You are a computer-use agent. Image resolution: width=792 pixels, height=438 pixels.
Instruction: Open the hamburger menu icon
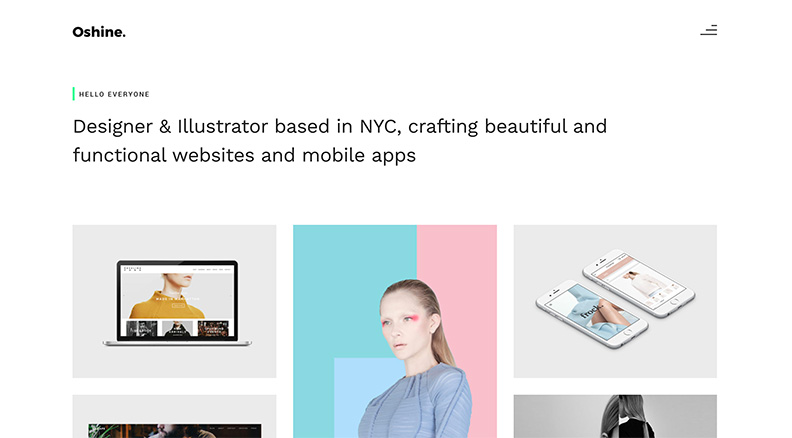(709, 30)
